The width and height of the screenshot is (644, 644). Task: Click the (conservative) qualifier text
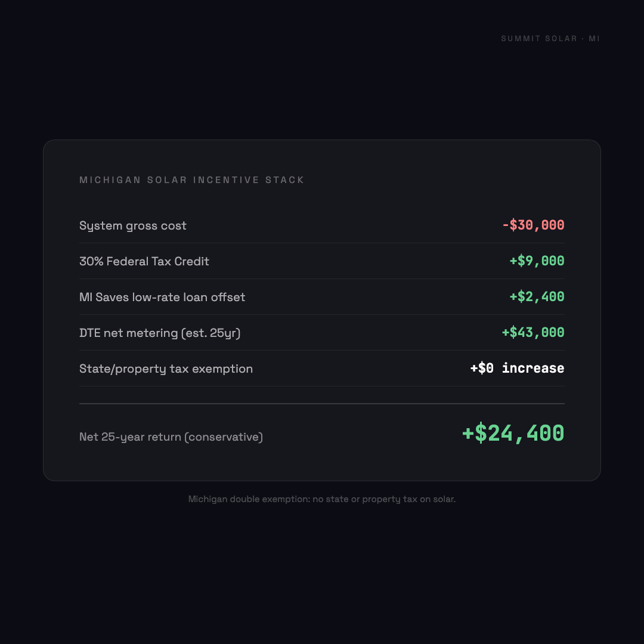[x=224, y=437]
